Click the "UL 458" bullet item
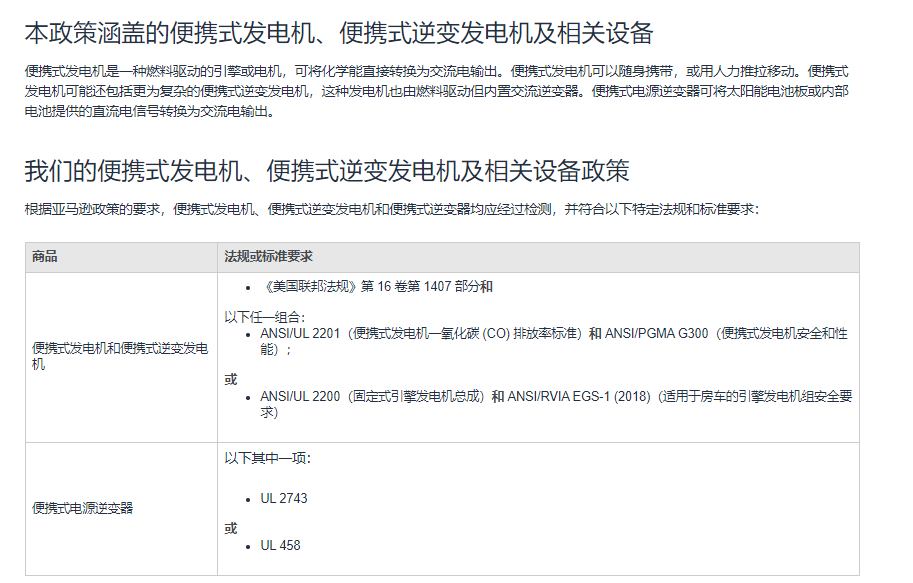913x583 pixels. pyautogui.click(x=280, y=546)
